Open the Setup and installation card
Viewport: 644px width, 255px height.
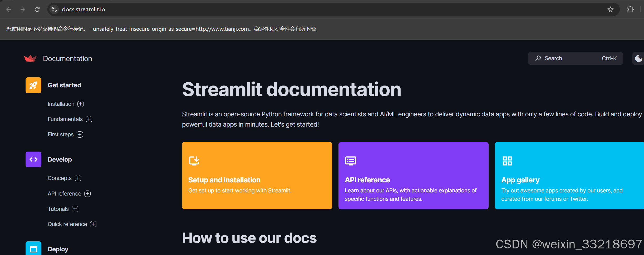coord(257,176)
